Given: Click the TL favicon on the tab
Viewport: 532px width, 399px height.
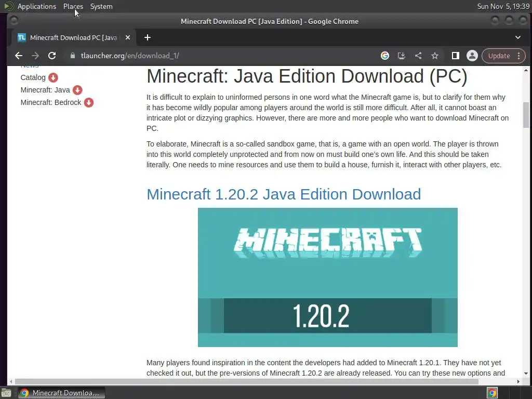Looking at the screenshot, I should pyautogui.click(x=22, y=37).
